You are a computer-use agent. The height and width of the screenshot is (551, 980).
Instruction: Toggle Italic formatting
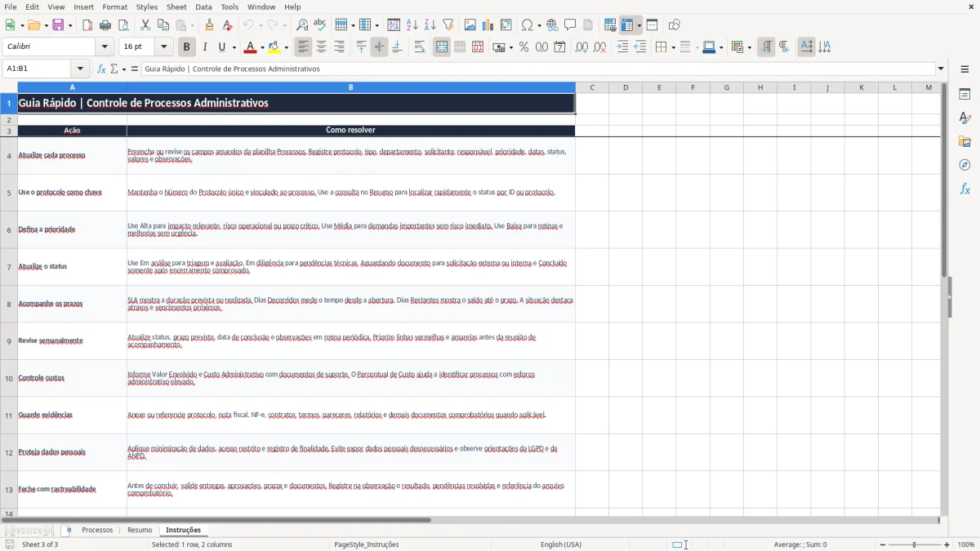[204, 47]
